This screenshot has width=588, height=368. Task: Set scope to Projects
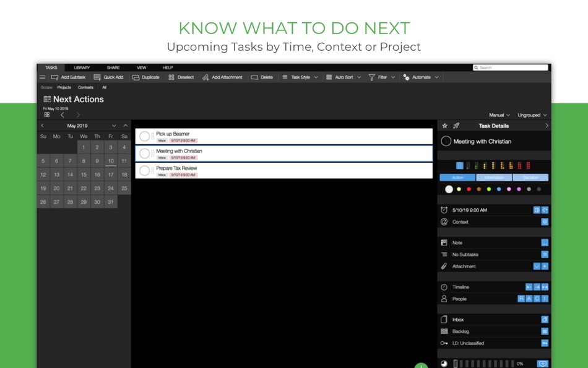coord(64,87)
